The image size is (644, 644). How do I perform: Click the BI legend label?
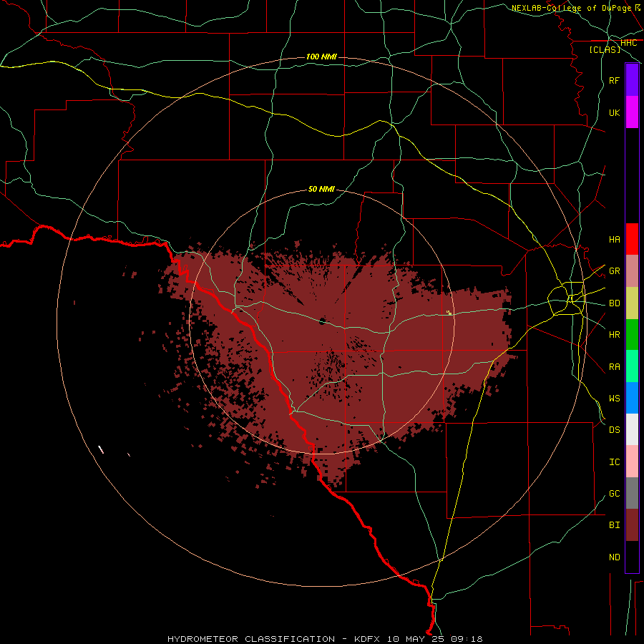coord(615,525)
